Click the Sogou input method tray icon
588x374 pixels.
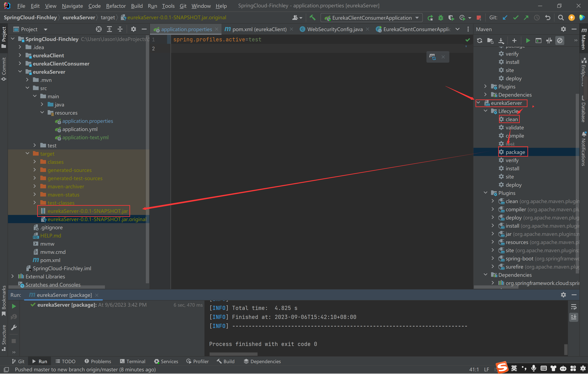(x=502, y=367)
